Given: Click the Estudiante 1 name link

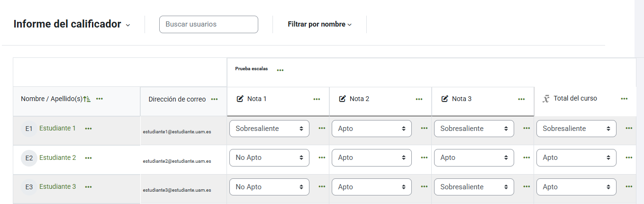Looking at the screenshot, I should (x=57, y=128).
